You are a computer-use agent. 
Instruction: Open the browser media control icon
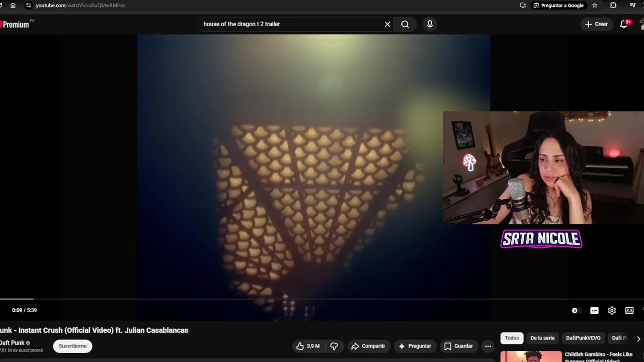(x=632, y=5)
